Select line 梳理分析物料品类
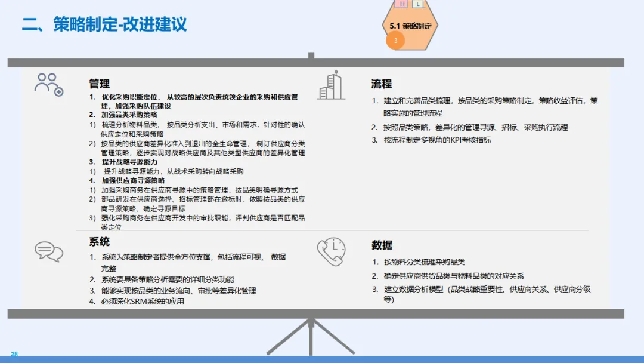The image size is (644, 363). click(x=197, y=129)
